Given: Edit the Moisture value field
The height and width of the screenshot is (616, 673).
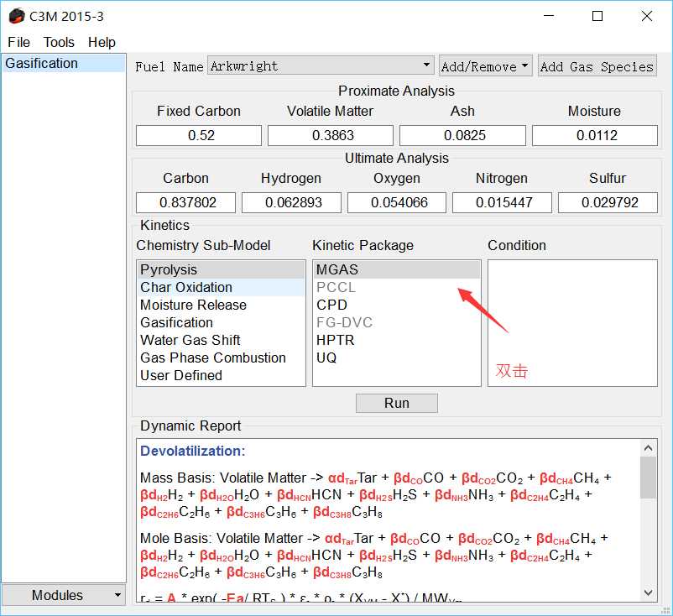Looking at the screenshot, I should click(595, 136).
